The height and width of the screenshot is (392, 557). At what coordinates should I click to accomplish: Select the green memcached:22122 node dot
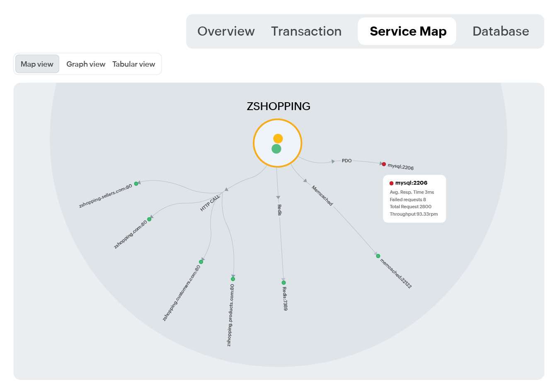[378, 256]
